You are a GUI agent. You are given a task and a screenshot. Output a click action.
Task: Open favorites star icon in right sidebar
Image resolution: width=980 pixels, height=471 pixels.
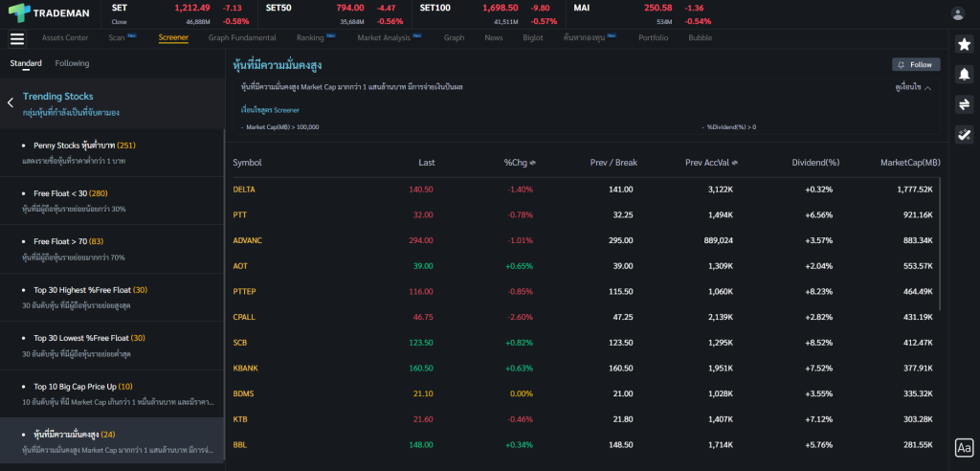click(x=964, y=44)
